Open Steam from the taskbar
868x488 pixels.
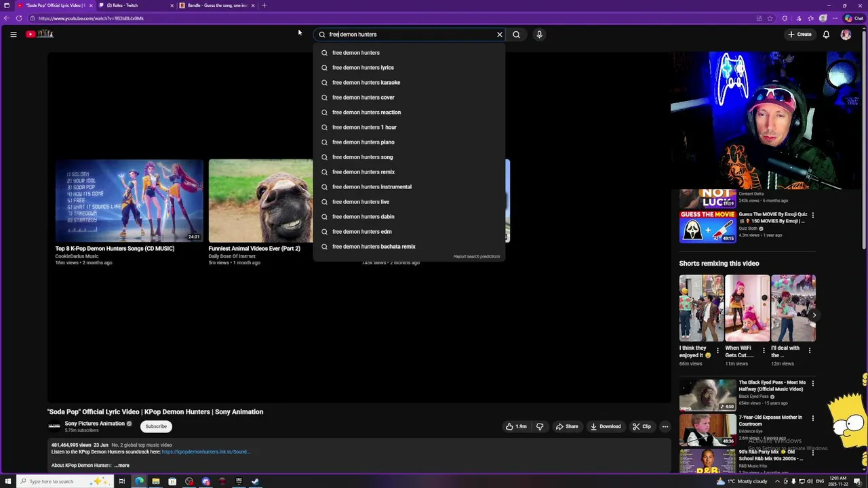[x=255, y=481]
